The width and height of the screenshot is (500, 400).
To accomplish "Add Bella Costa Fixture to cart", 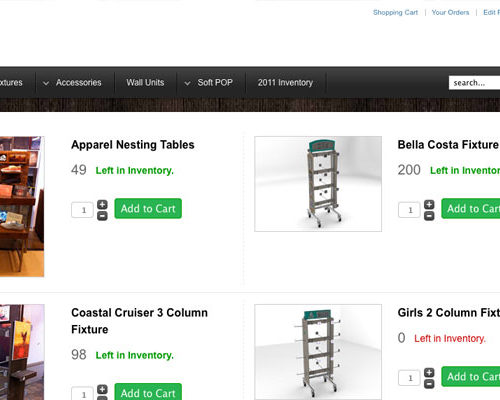I will click(471, 209).
